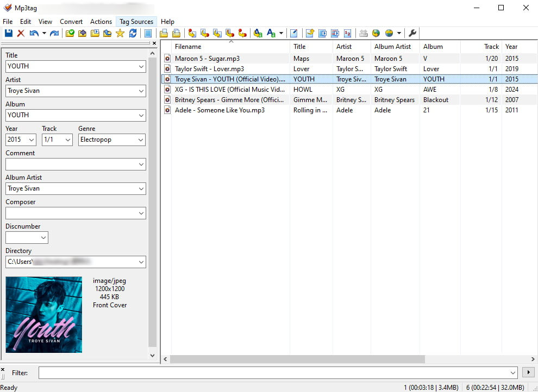The height and width of the screenshot is (392, 538).
Task: Click the Save tag icon
Action: click(x=8, y=34)
